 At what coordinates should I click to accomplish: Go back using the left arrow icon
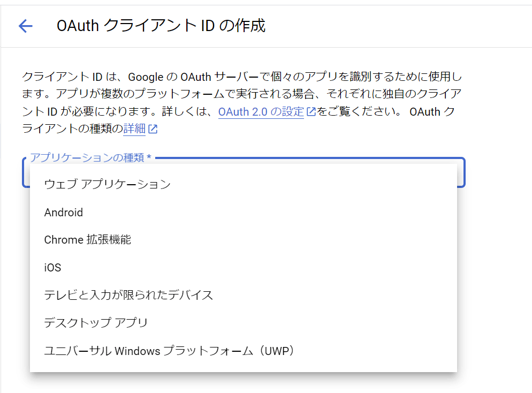tap(26, 26)
